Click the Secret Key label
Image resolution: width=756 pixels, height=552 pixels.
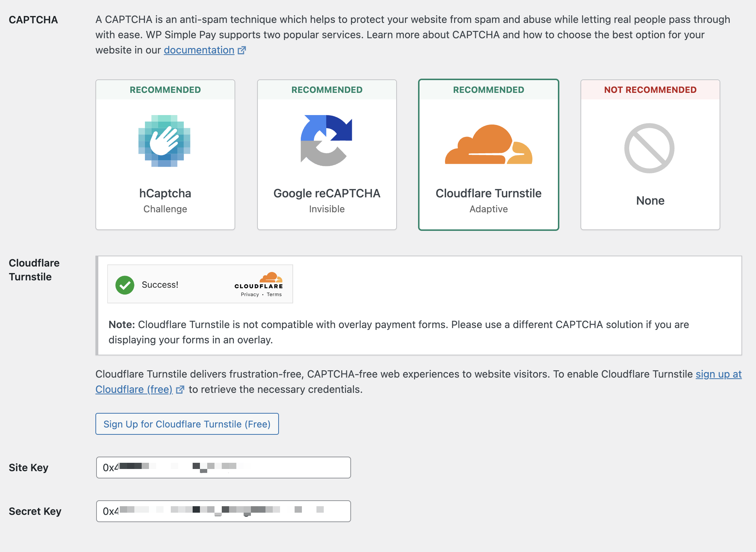[x=35, y=511]
